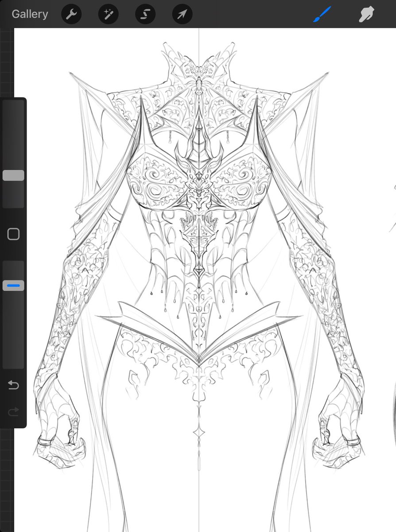Activate the Transform arrow tool
396x532 pixels.
pyautogui.click(x=182, y=14)
